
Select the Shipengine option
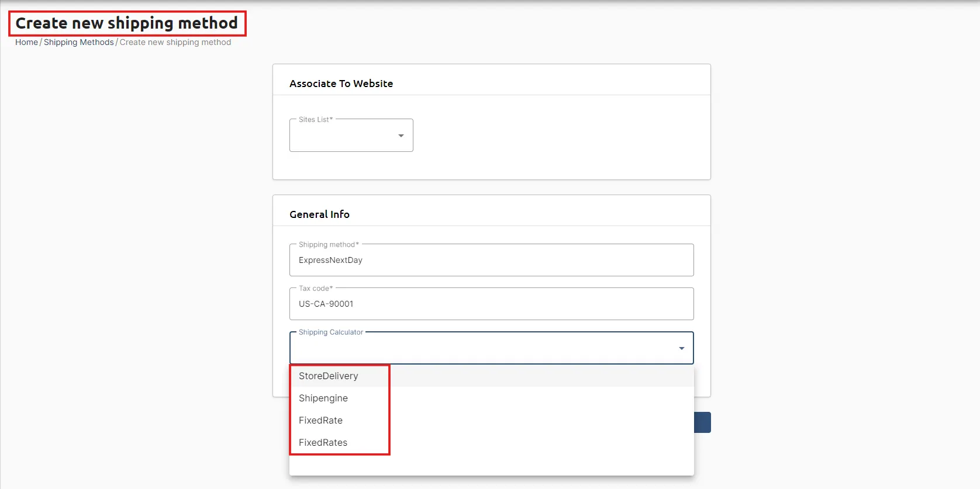(491, 398)
